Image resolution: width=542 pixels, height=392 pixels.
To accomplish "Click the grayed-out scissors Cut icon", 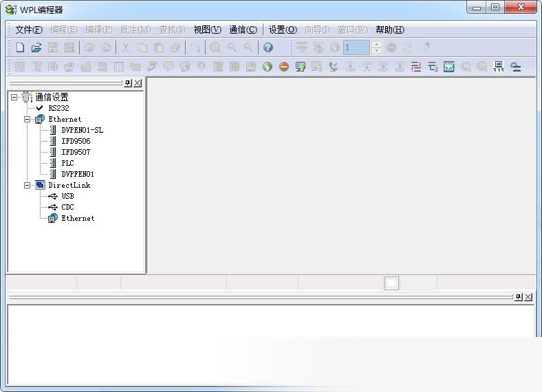I will [126, 47].
